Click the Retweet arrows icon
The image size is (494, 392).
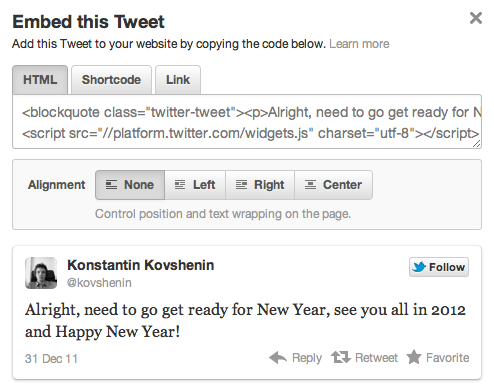click(x=341, y=358)
